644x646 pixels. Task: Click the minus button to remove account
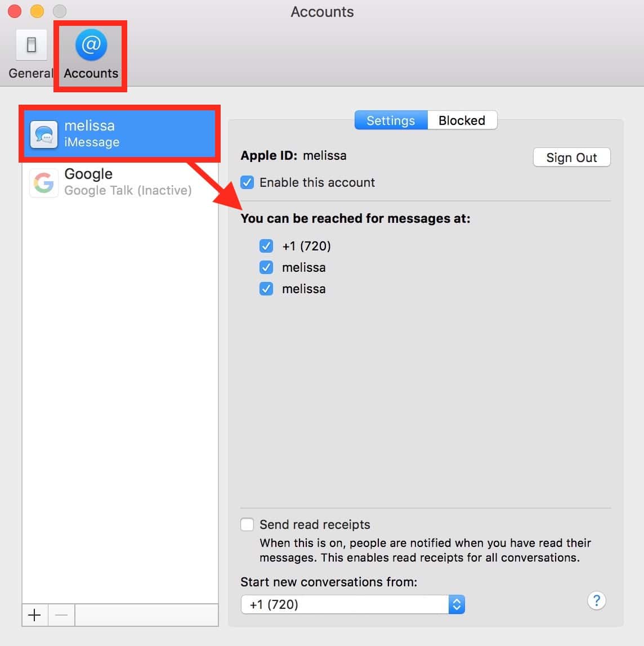[x=61, y=615]
